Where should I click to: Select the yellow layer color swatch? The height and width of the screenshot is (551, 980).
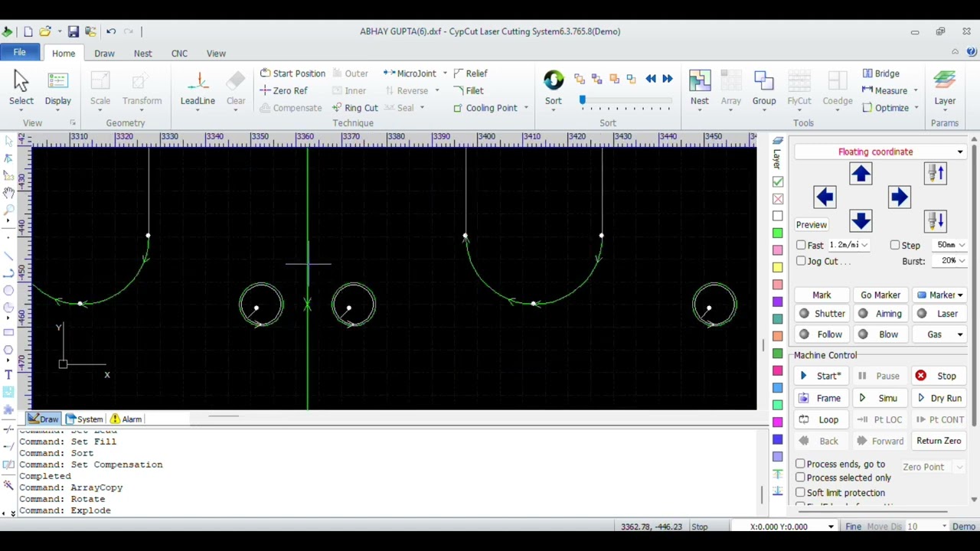[x=778, y=267]
